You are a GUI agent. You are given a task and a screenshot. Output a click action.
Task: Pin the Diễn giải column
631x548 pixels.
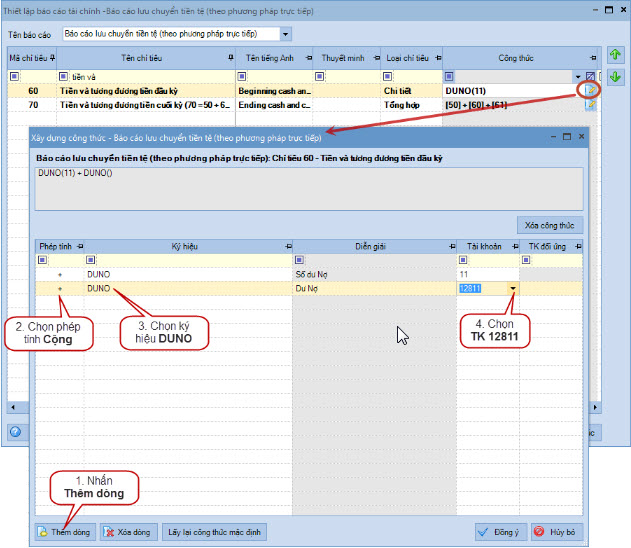(x=452, y=246)
